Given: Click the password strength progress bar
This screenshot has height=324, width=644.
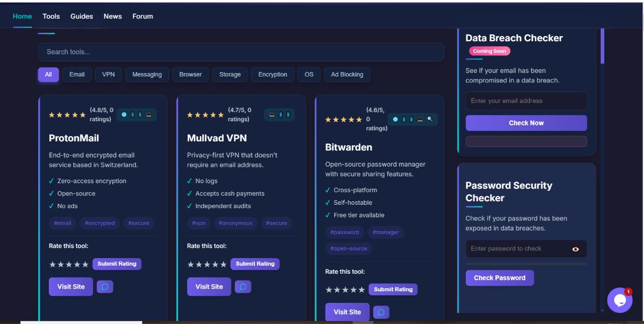Looking at the screenshot, I should coord(526,264).
